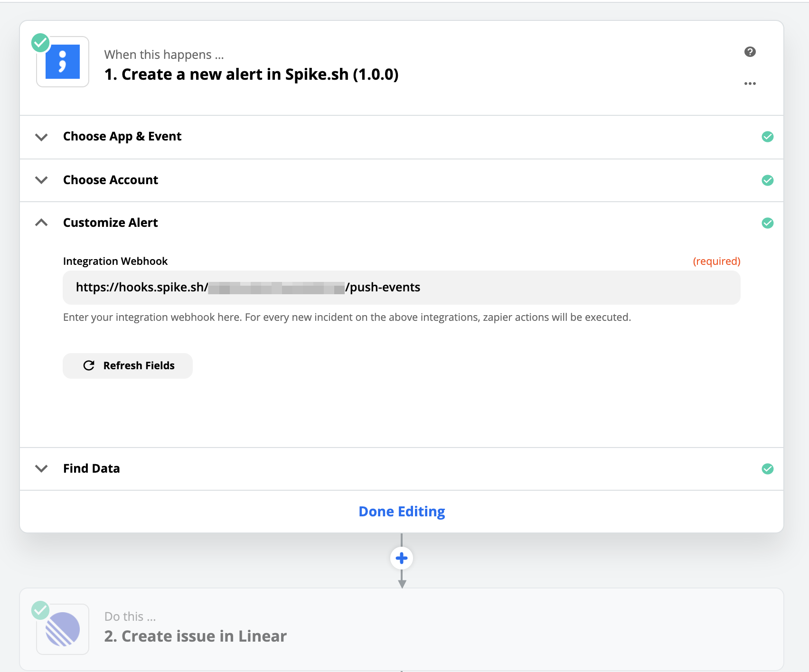
Task: Collapse the Customize Alert chevron
Action: tap(42, 223)
